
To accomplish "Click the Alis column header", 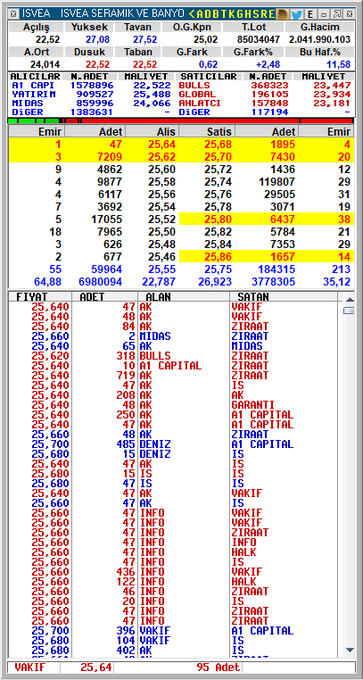I will click(151, 131).
